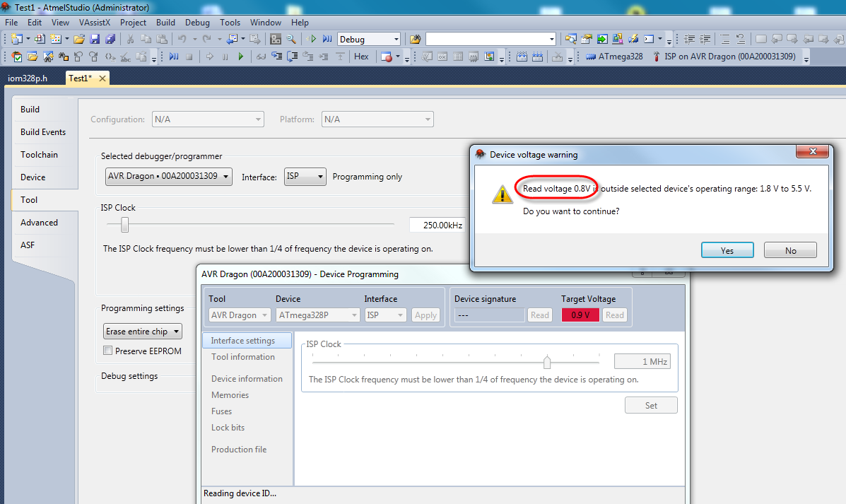Click the Find in Files binoculars-folder icon

click(415, 39)
